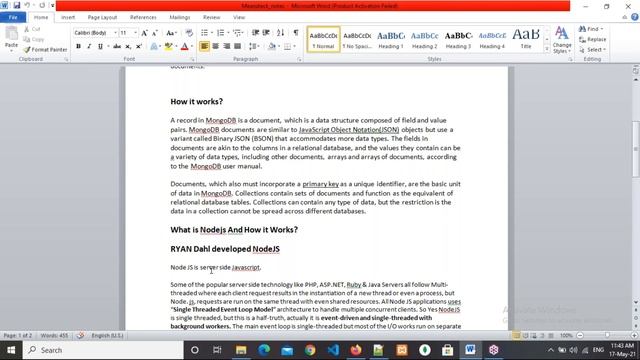Open Google Chrome from the taskbar
Screen dimensions: 640x360
(310, 350)
